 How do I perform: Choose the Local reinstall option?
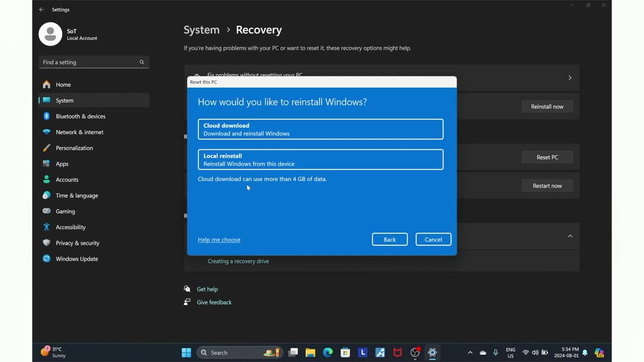coord(320,159)
